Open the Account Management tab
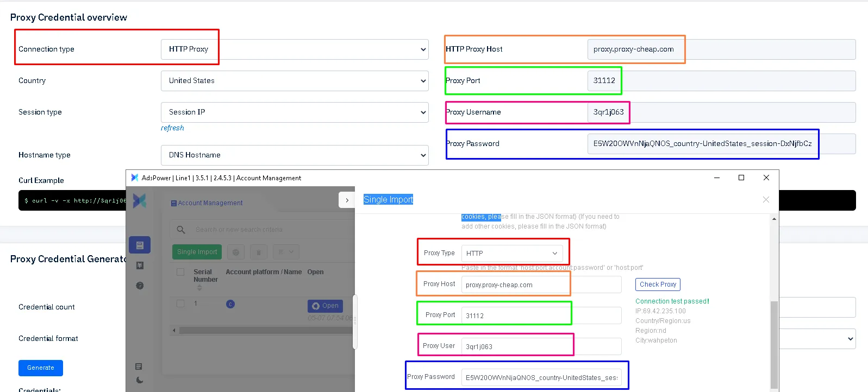Viewport: 868px width, 392px height. [x=207, y=203]
